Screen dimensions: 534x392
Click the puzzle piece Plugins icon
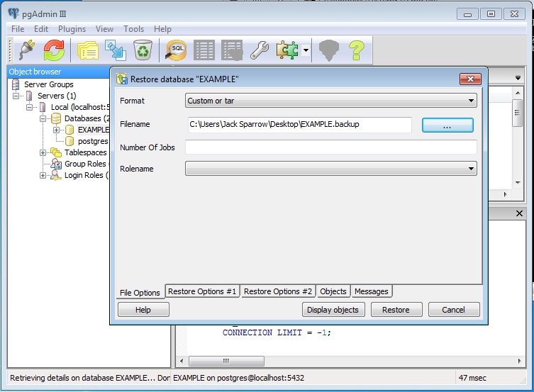(x=287, y=50)
